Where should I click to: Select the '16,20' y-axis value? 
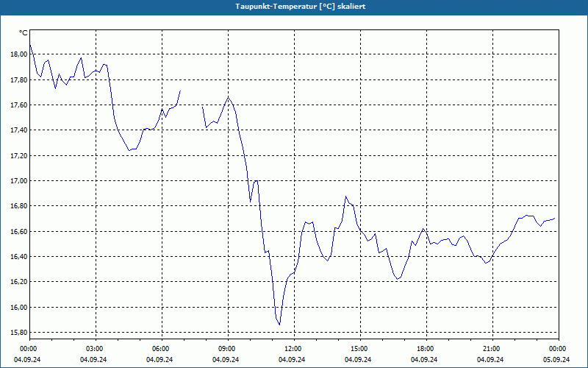[x=20, y=282]
